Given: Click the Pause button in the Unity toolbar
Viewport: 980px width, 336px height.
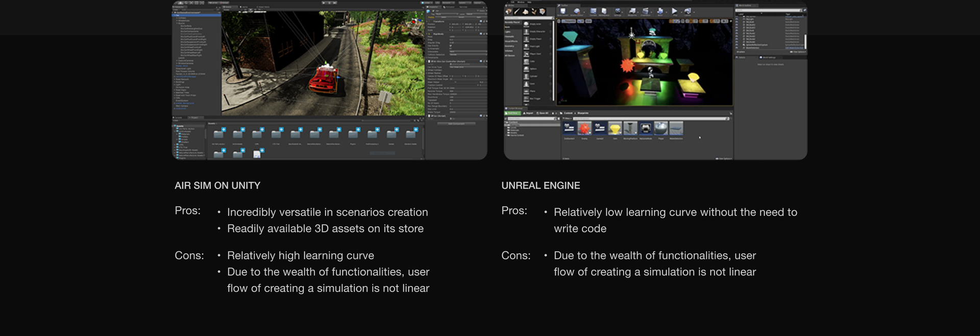Looking at the screenshot, I should coord(329,3).
